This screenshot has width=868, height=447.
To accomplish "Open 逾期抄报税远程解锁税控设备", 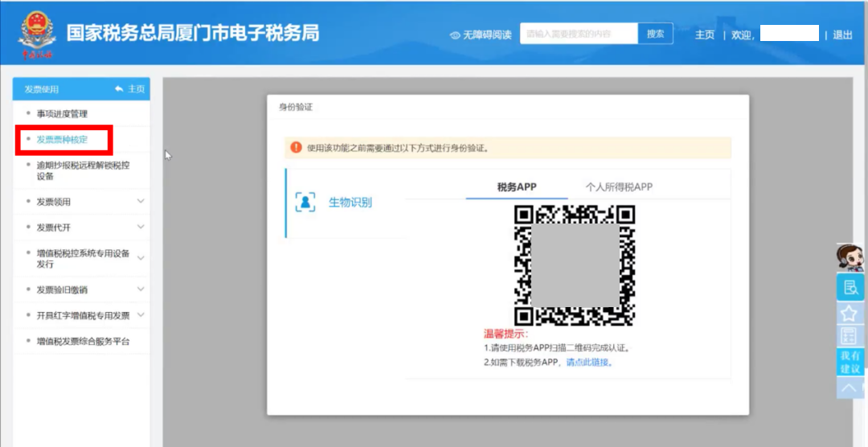I will click(x=83, y=170).
